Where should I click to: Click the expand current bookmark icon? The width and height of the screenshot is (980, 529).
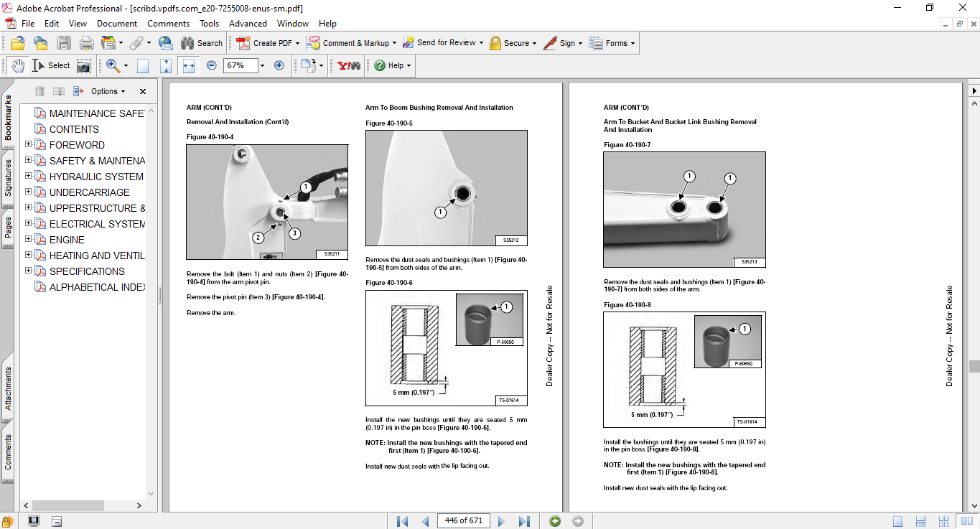pyautogui.click(x=78, y=91)
